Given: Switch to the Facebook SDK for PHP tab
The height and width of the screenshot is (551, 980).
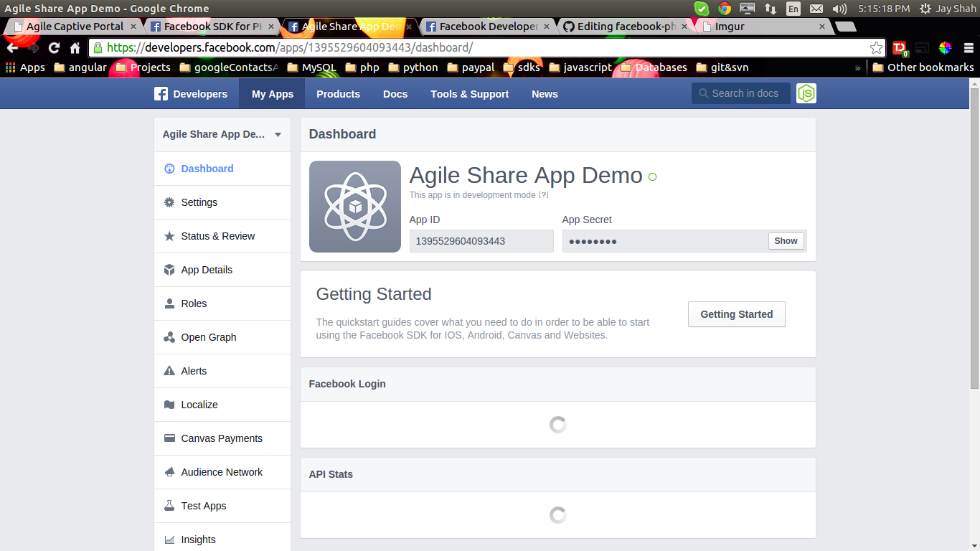Looking at the screenshot, I should (212, 27).
